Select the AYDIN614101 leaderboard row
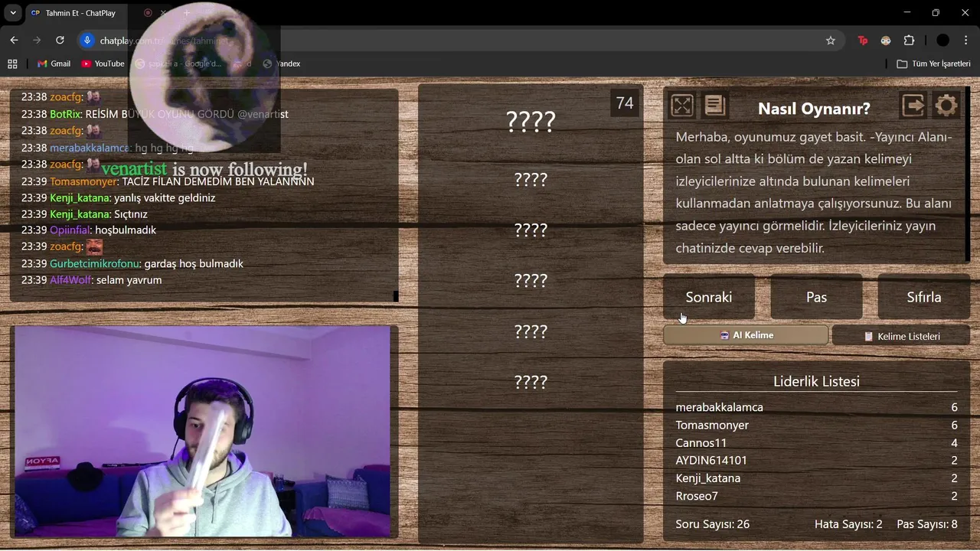 (816, 461)
